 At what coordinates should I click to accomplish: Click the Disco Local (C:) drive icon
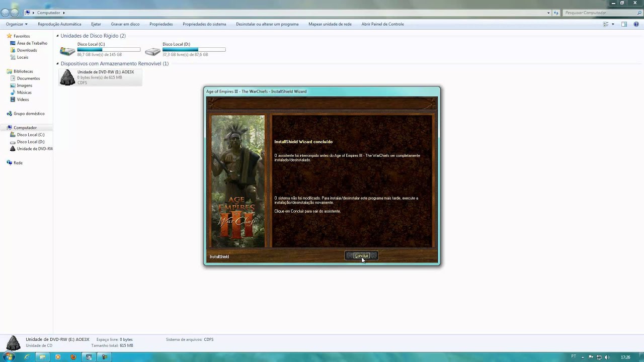point(67,50)
